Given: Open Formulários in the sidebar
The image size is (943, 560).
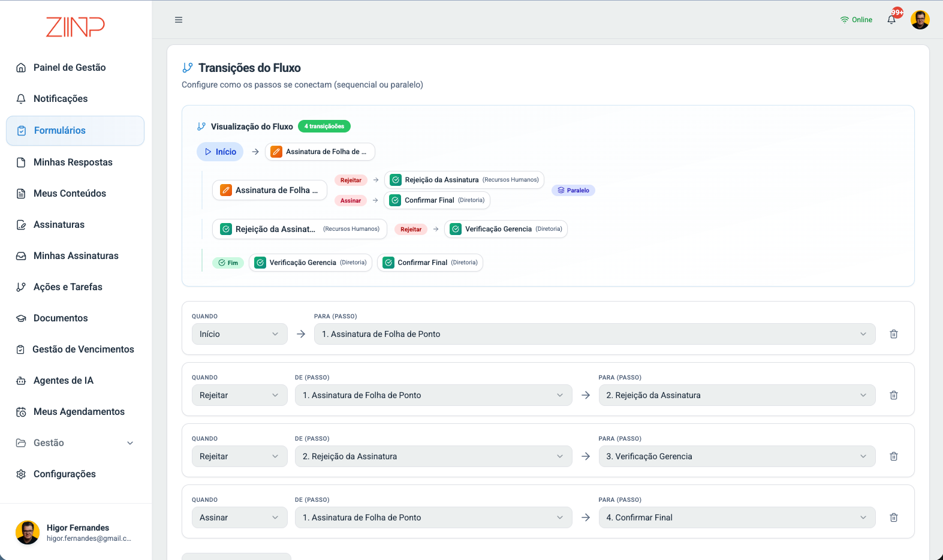Looking at the screenshot, I should 76,131.
